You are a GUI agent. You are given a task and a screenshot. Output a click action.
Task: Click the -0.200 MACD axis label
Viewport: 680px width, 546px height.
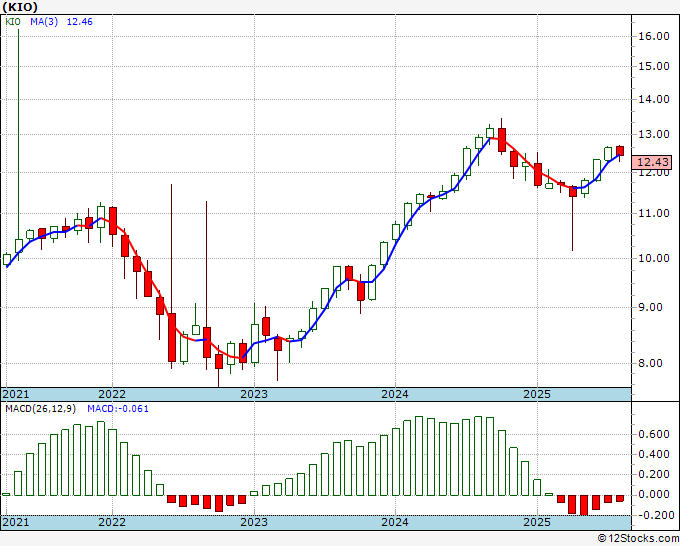click(654, 515)
